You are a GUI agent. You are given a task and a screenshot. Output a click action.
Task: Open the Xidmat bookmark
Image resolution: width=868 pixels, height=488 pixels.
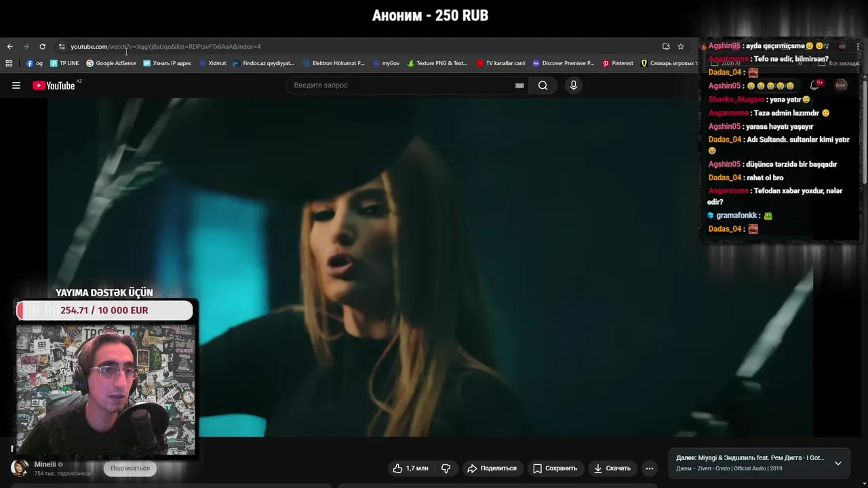coord(212,63)
